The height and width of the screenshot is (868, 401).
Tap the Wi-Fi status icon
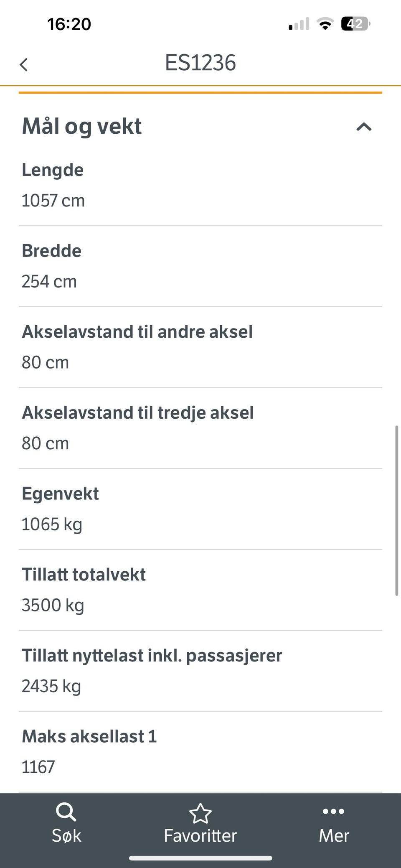[x=325, y=24]
